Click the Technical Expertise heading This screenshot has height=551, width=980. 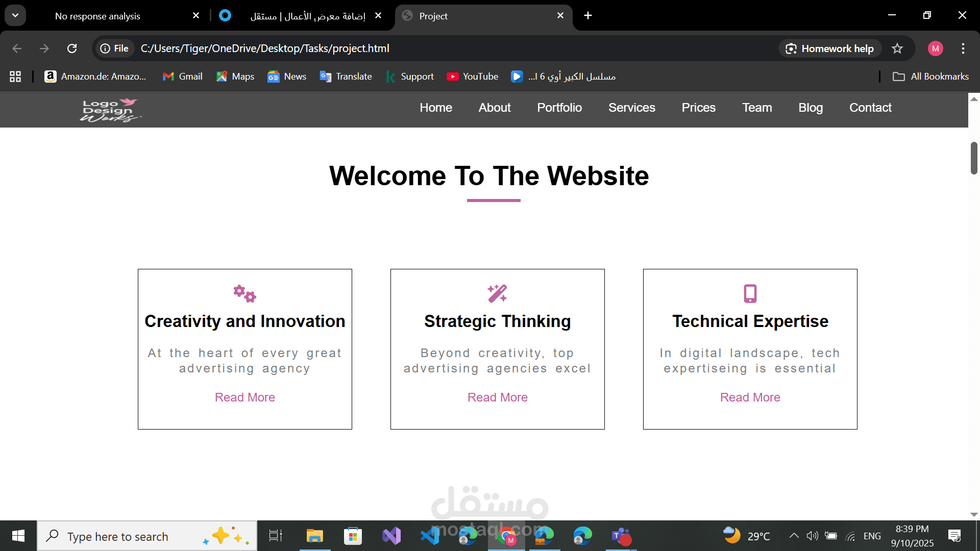pos(750,321)
